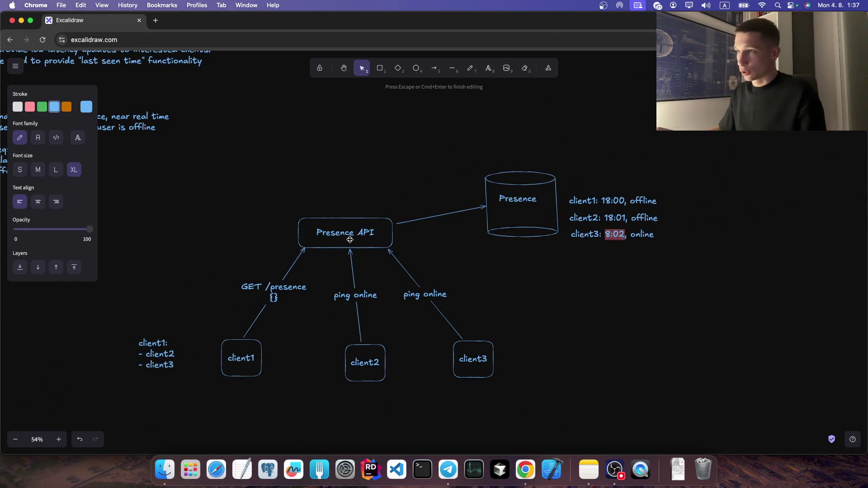Zoom in using the plus control

point(59,439)
